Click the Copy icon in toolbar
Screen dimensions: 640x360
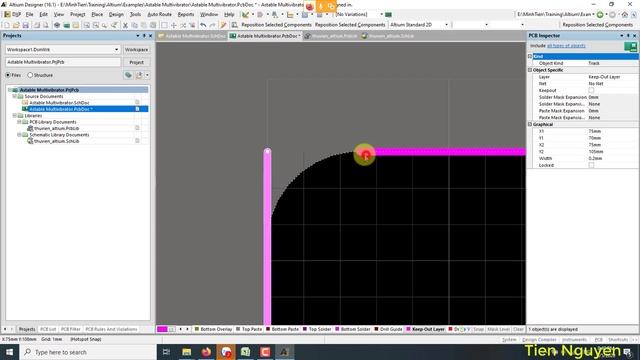coord(134,25)
